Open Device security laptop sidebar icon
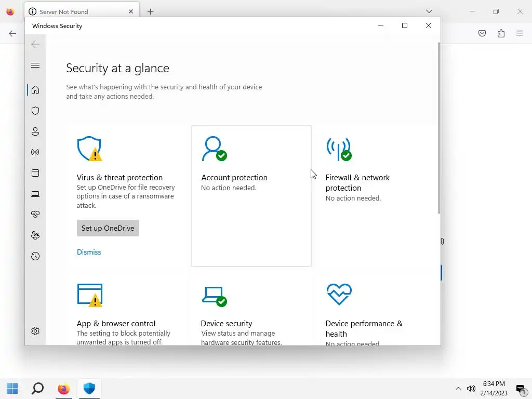Viewport: 532px width, 399px height. click(35, 194)
